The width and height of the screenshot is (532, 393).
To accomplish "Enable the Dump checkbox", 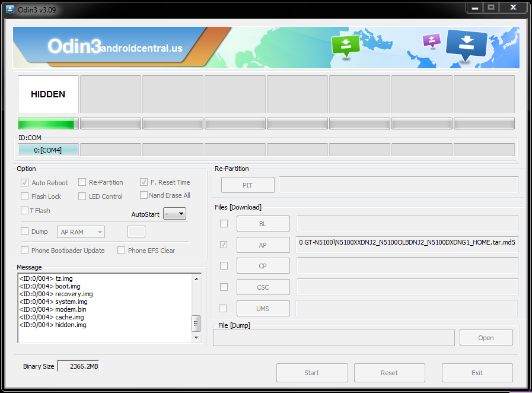I will 24,232.
